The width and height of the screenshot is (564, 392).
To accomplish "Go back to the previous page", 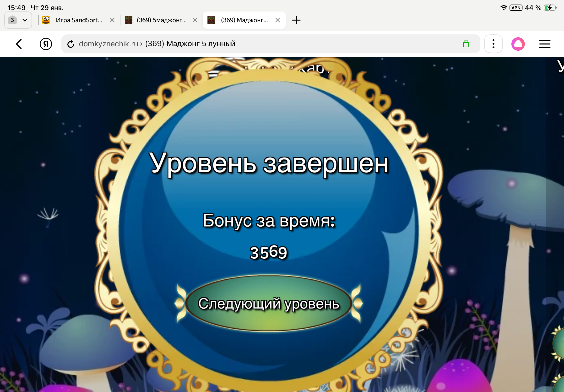I will 19,44.
